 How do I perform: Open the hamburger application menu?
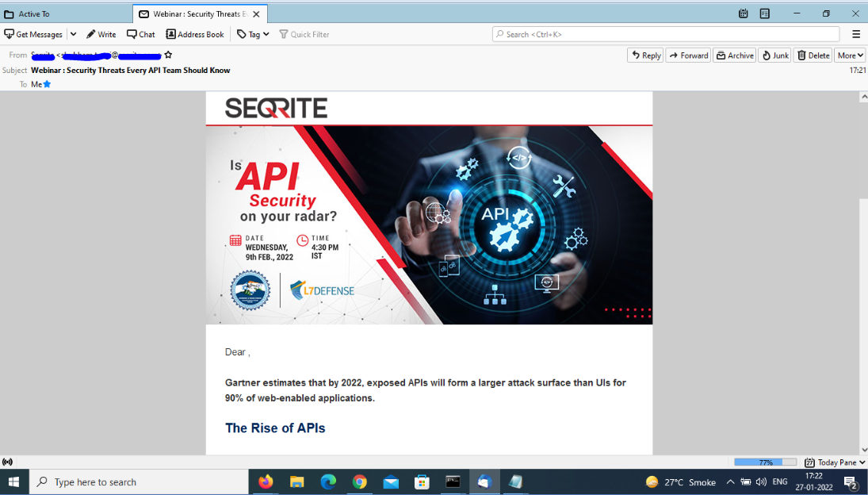coord(856,34)
